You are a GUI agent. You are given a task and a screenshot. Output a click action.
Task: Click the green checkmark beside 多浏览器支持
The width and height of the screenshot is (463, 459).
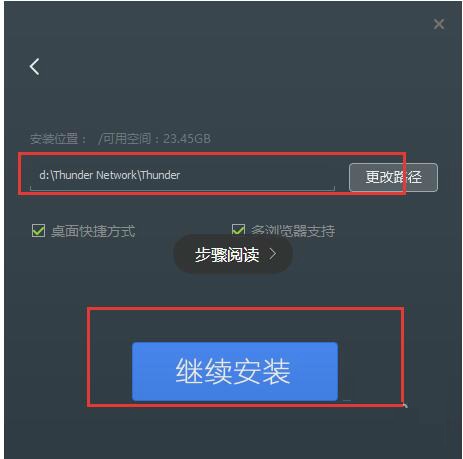coord(238,229)
